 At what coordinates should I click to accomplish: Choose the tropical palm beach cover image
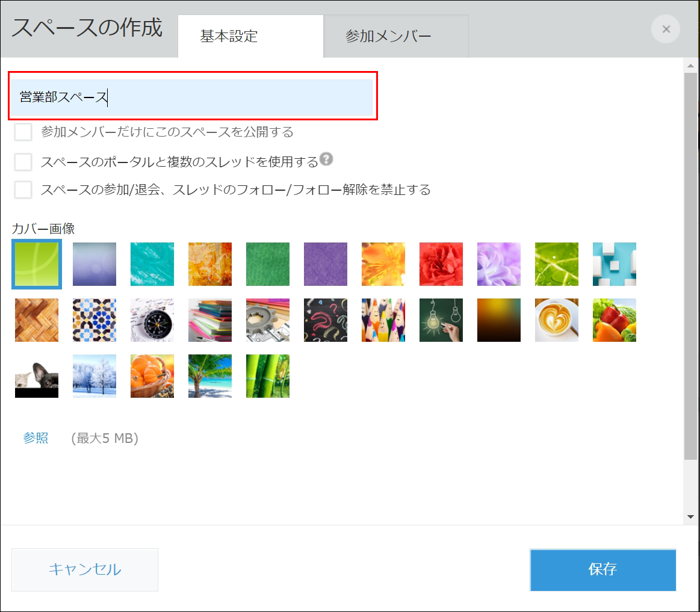[x=209, y=376]
